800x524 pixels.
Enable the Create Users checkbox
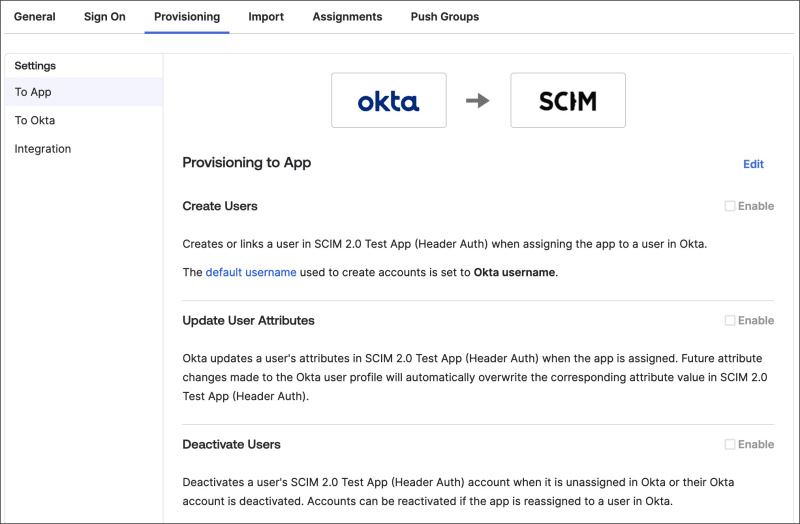tap(730, 206)
